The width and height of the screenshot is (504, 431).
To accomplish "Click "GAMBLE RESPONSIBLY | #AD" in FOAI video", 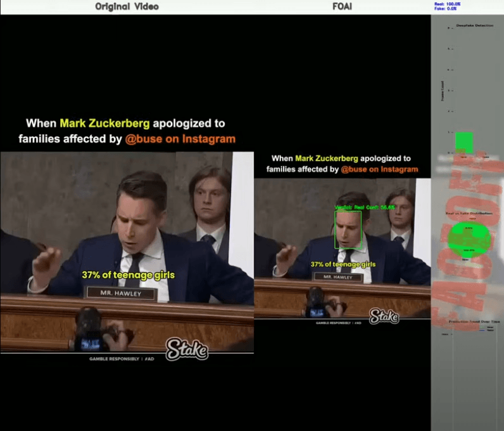I will click(339, 323).
